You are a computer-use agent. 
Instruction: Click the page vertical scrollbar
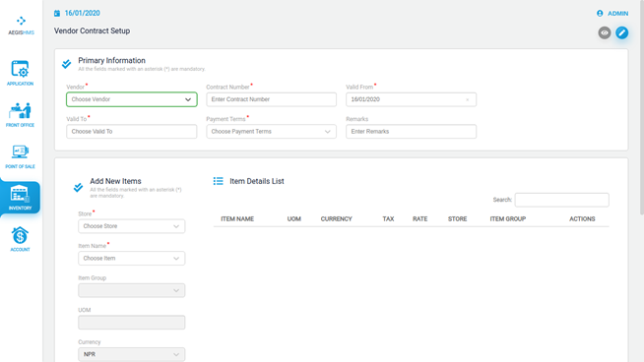tap(641, 106)
